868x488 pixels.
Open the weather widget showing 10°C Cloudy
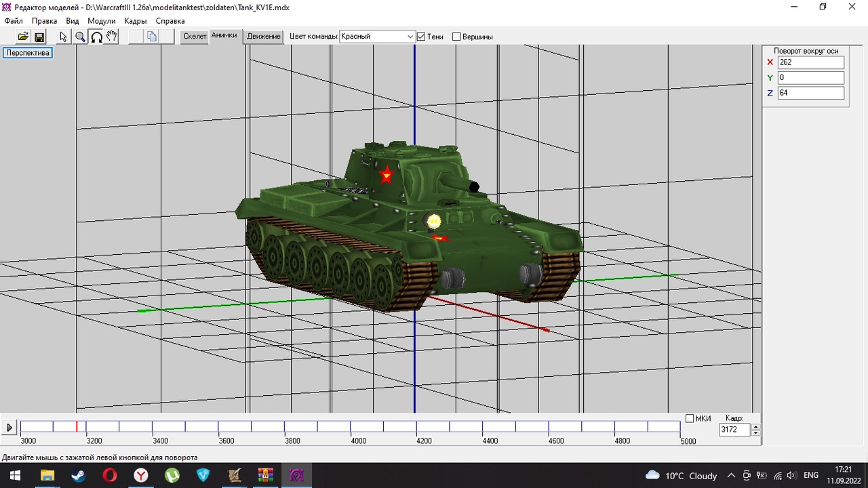[x=682, y=475]
